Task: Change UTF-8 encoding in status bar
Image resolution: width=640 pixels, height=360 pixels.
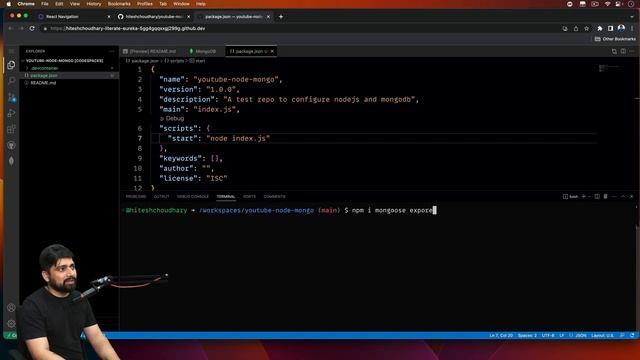Action: point(548,336)
